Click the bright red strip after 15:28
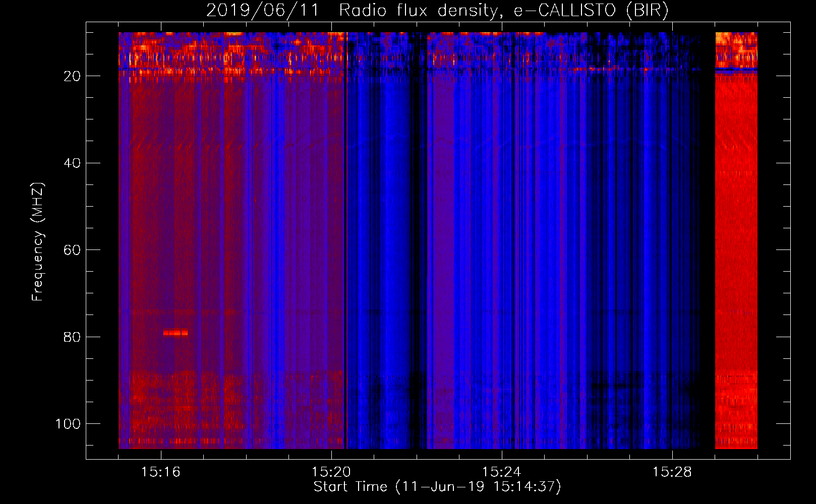Image resolution: width=816 pixels, height=504 pixels. click(x=736, y=240)
